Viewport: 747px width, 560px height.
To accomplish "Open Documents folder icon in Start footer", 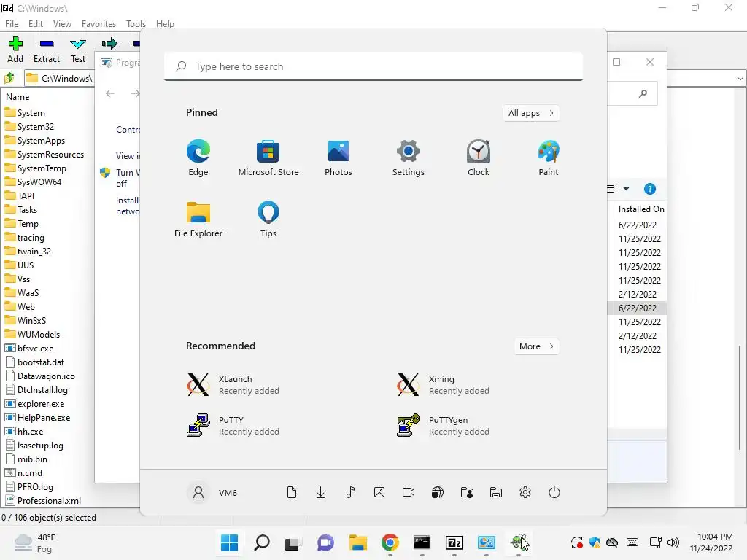I will 292,492.
